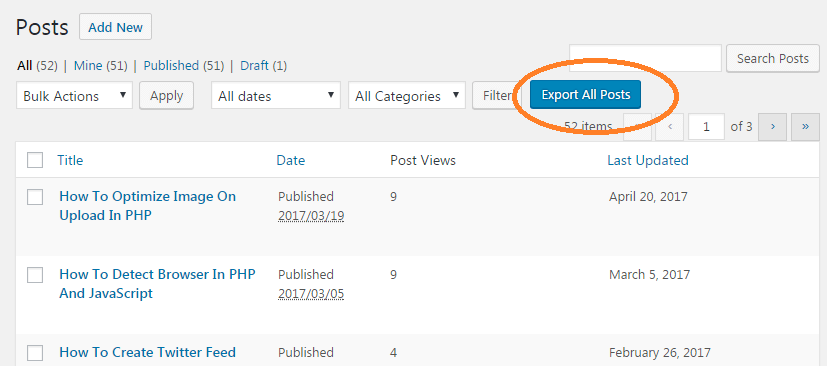Open the All Categories dropdown
Viewport: 827px width, 366px height.
click(x=407, y=95)
